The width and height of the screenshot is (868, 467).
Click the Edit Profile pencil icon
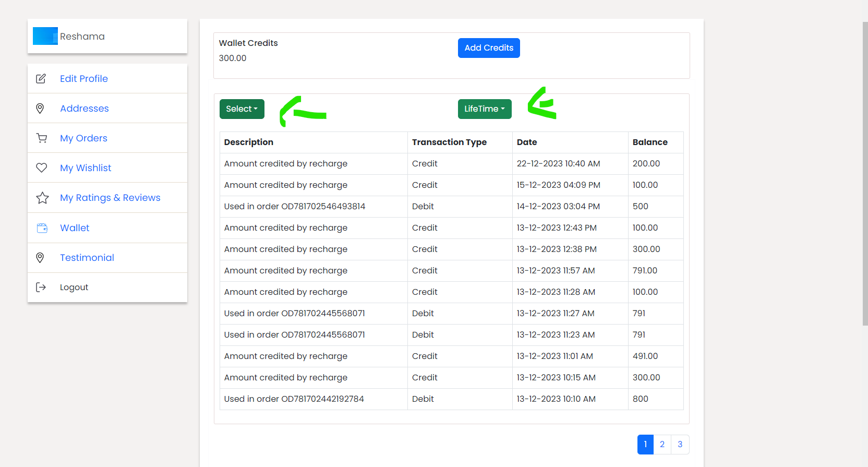[41, 79]
